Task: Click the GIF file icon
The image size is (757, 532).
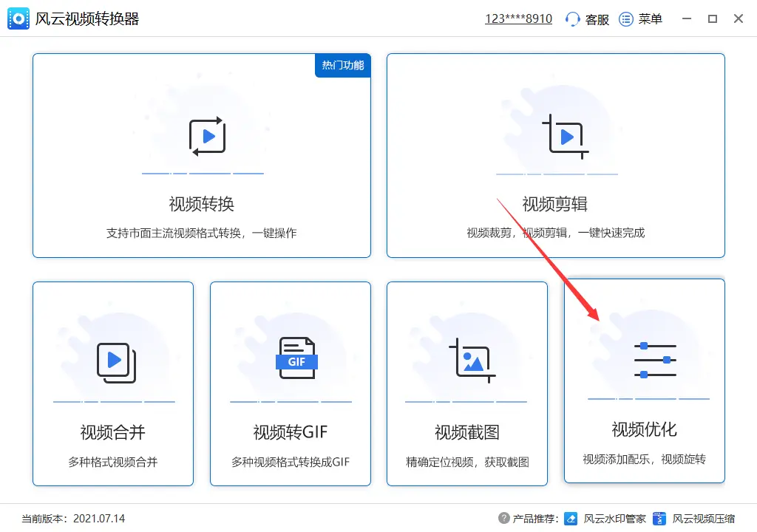Action: [x=296, y=358]
